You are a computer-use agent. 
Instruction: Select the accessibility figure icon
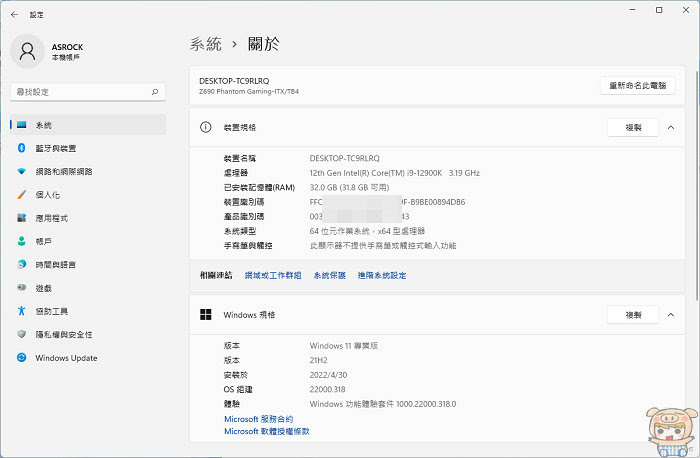point(21,311)
